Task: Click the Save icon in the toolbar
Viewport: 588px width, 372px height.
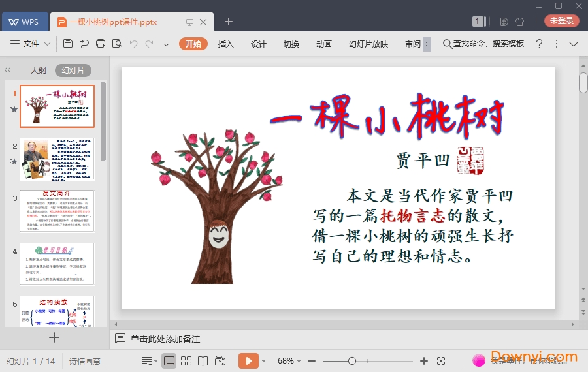Action: (x=68, y=44)
